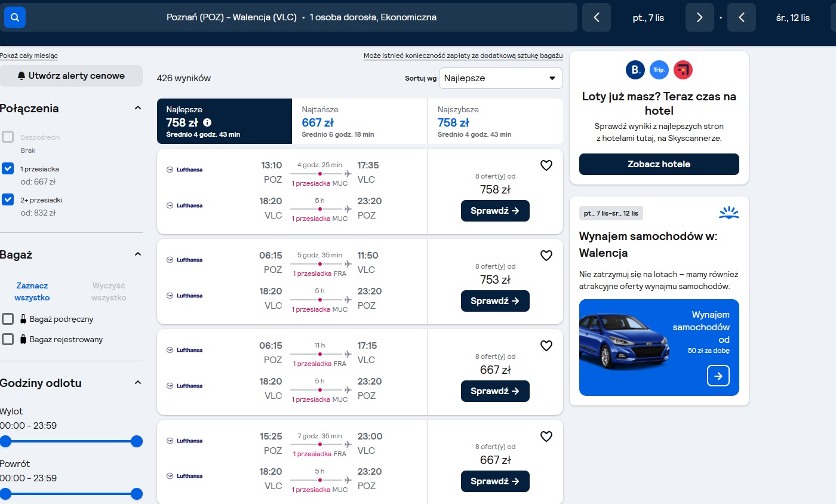The height and width of the screenshot is (504, 836).
Task: Click heart on 15:25–23:00 flight card
Action: 546,437
